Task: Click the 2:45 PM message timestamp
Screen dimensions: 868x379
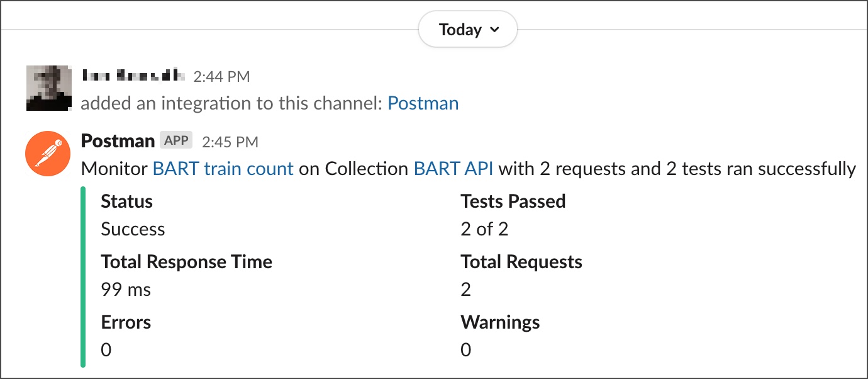Action: coord(230,142)
